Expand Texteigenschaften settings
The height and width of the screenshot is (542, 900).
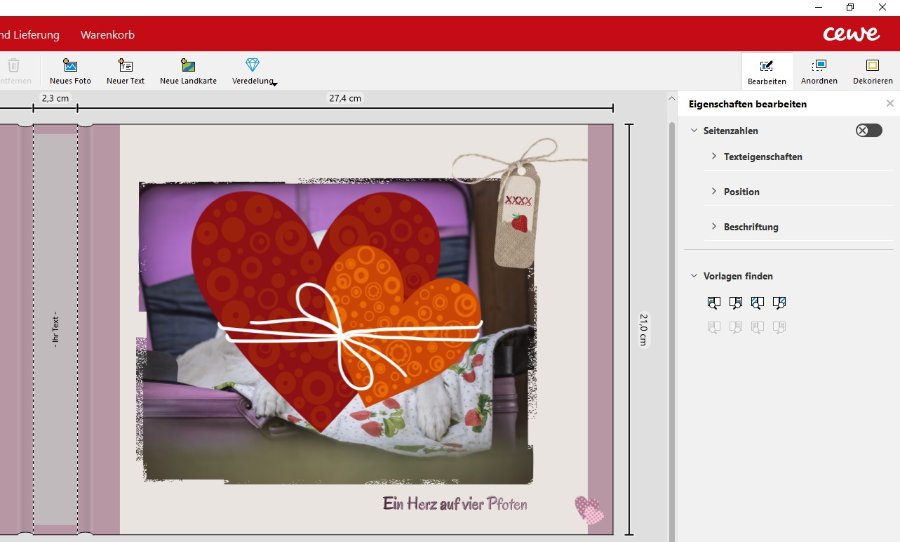point(762,157)
